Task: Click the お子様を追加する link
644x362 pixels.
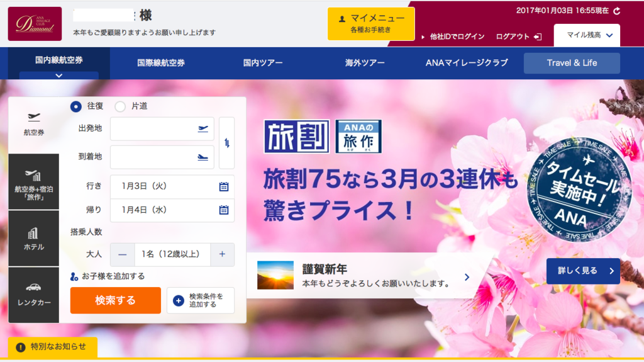Action: pos(108,276)
